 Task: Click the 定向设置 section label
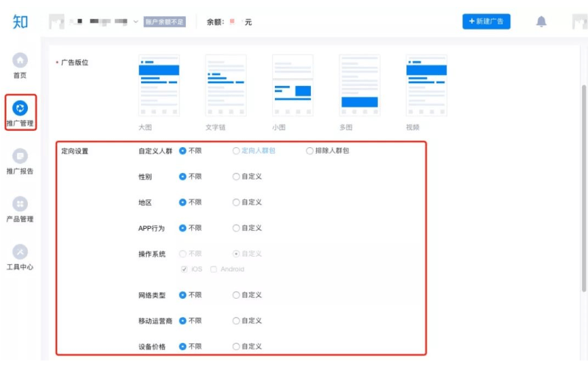pos(75,151)
